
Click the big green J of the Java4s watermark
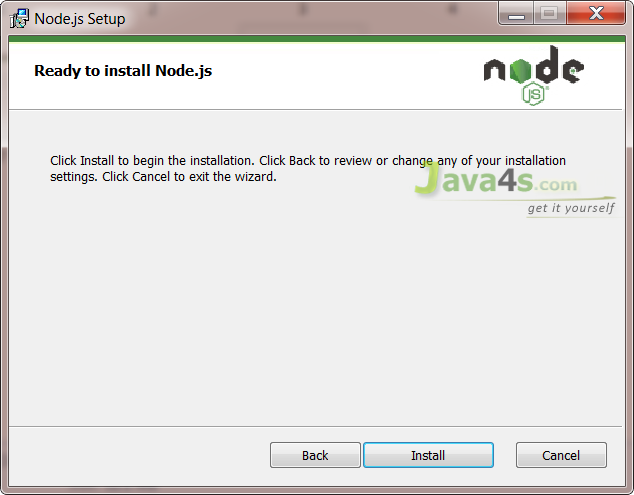[x=427, y=178]
